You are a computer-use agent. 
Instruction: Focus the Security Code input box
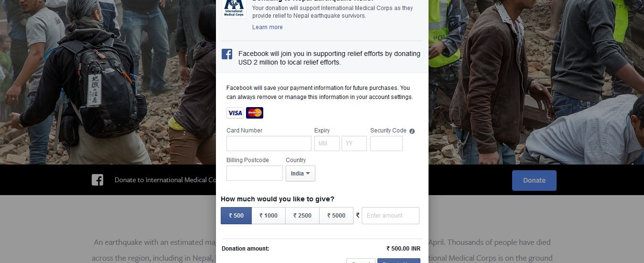(x=386, y=143)
